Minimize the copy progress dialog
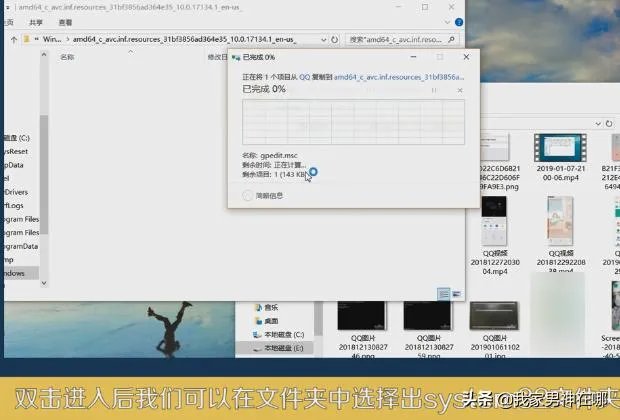This screenshot has width=620, height=420. coord(413,57)
